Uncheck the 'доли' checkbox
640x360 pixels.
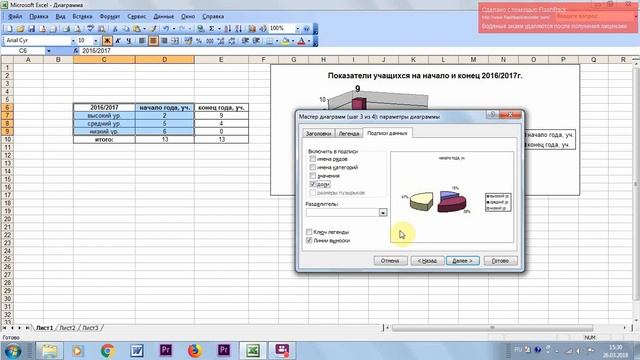[x=313, y=184]
